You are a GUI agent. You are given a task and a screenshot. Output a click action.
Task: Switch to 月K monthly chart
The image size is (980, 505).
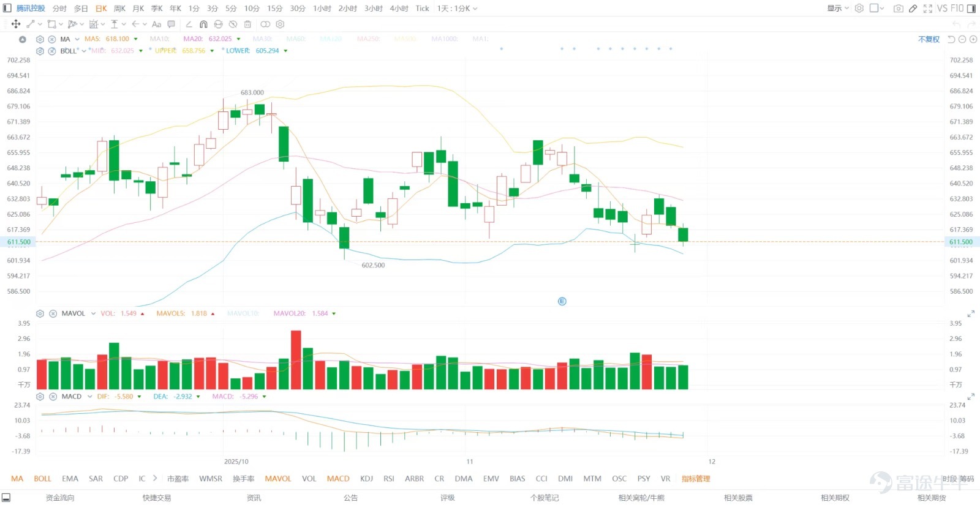(138, 9)
